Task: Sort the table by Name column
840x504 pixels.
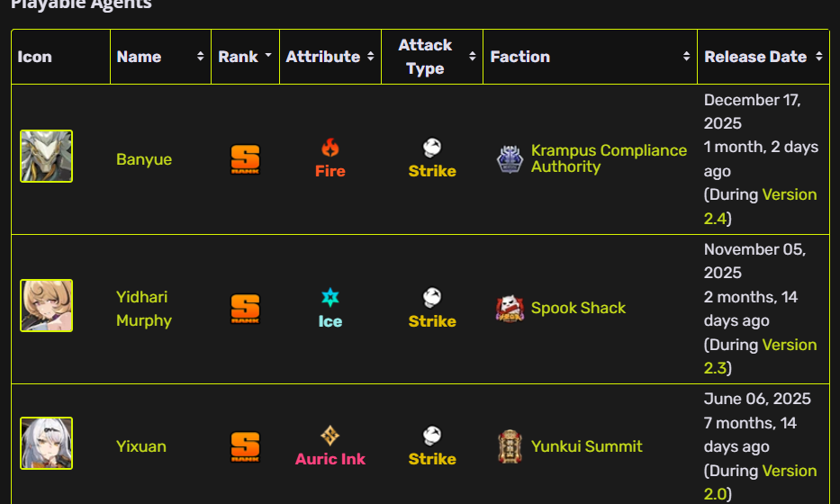Action: pos(200,57)
